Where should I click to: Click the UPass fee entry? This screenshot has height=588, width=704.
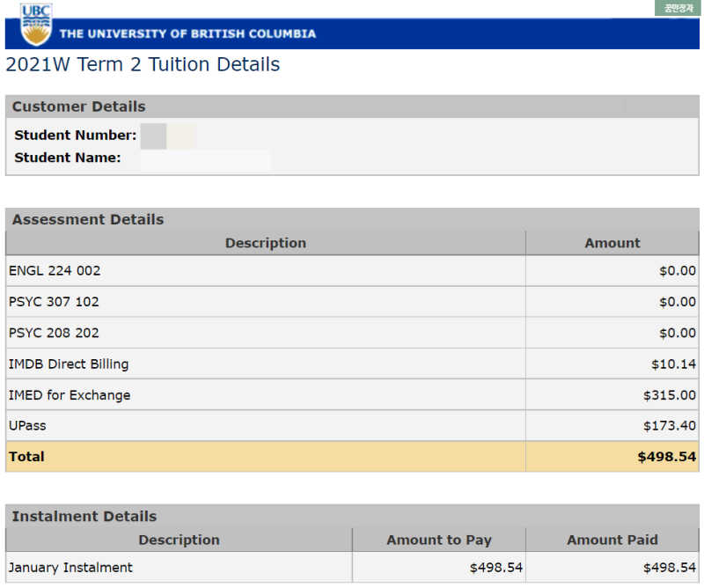[x=27, y=426]
